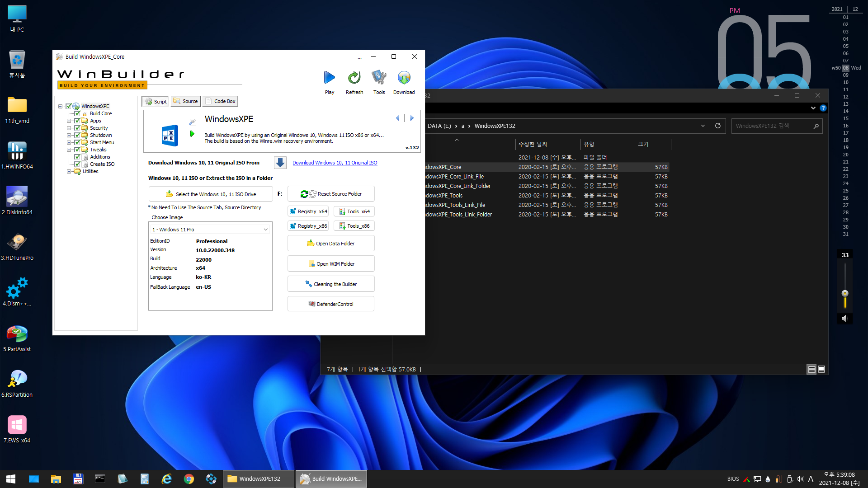Screen dimensions: 868x488
Task: Open the Recycle Bin desktop icon
Action: [17, 64]
